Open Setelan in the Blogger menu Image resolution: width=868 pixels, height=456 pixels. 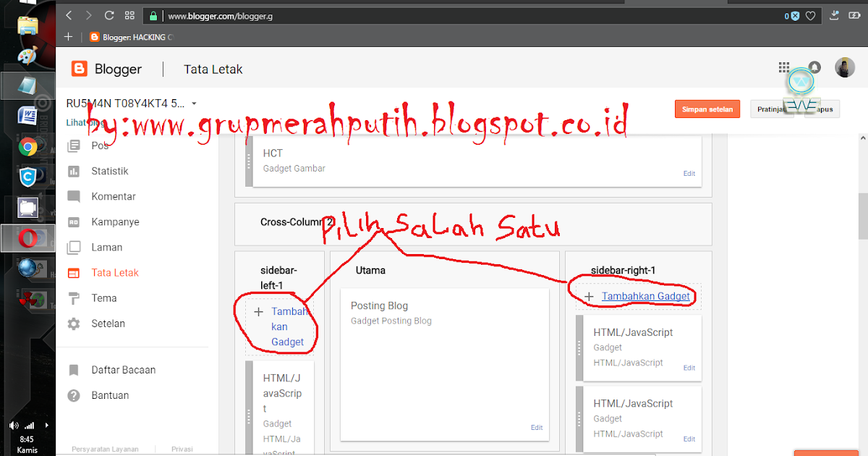tap(109, 324)
